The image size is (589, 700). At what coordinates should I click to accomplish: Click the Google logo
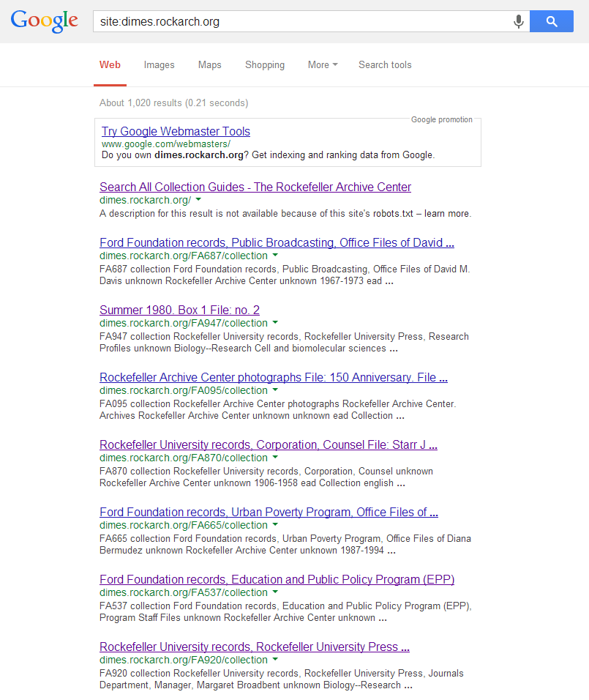point(44,21)
